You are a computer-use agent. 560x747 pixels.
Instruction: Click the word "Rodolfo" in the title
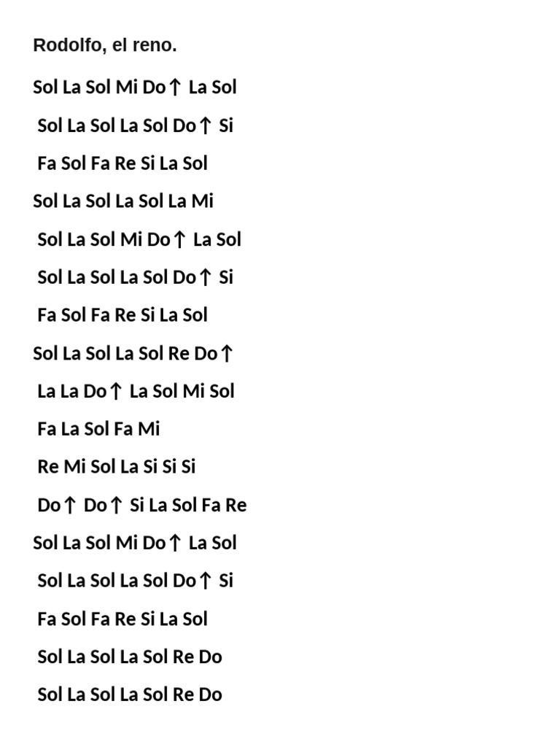click(x=67, y=45)
